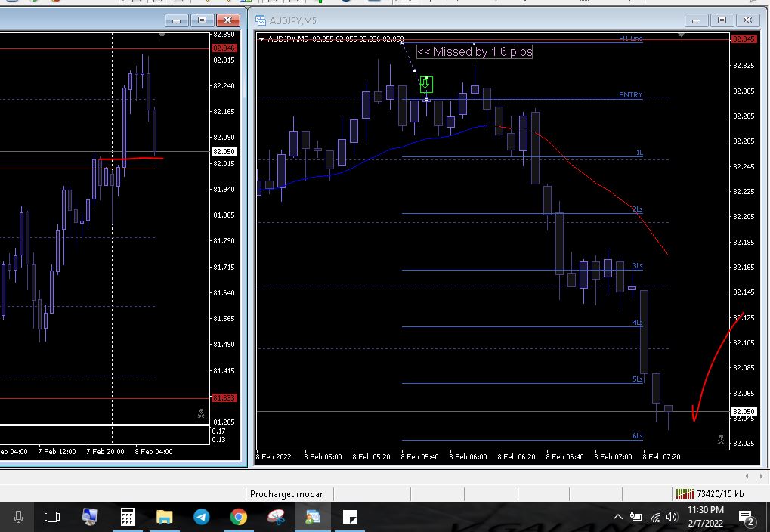Maximize the AUDJPY,M5 chart window

(722, 20)
